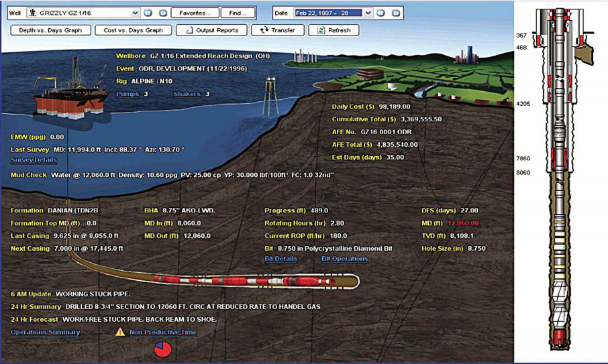Go to next well using arrow icon

click(x=162, y=13)
